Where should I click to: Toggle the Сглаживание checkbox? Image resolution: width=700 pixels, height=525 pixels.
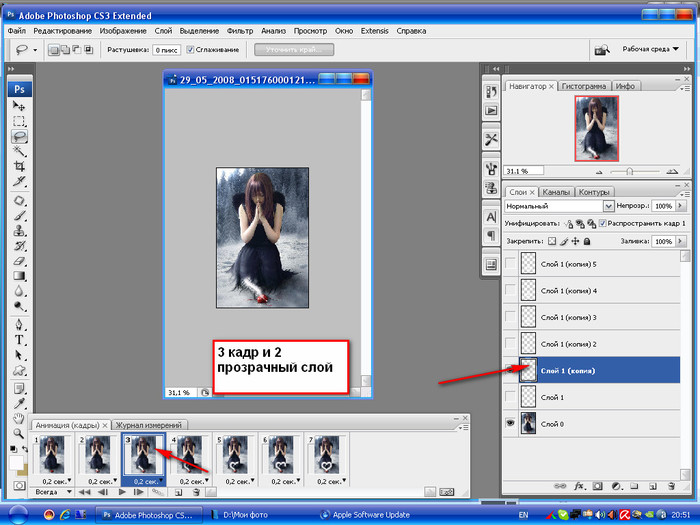pyautogui.click(x=190, y=49)
